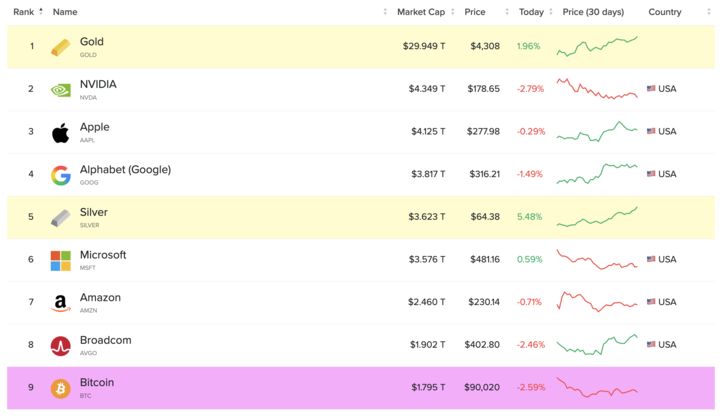This screenshot has height=418, width=720.
Task: Click the Microsoft logo icon
Action: [x=61, y=260]
